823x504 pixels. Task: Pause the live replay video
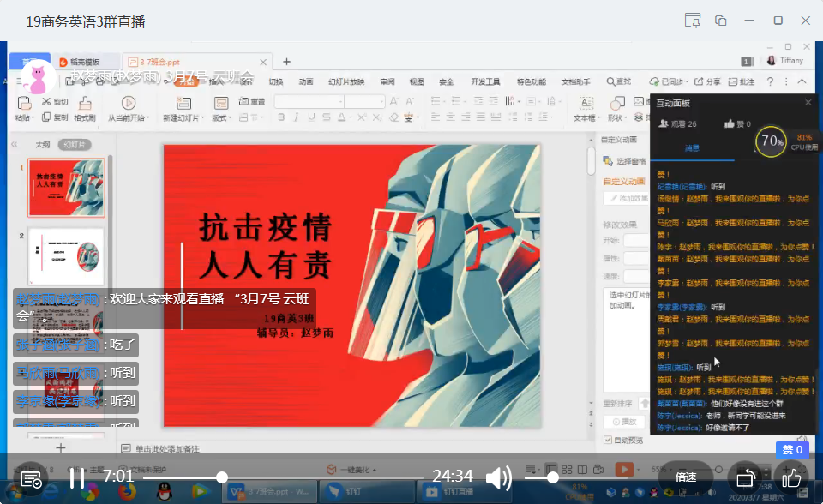[x=76, y=477]
